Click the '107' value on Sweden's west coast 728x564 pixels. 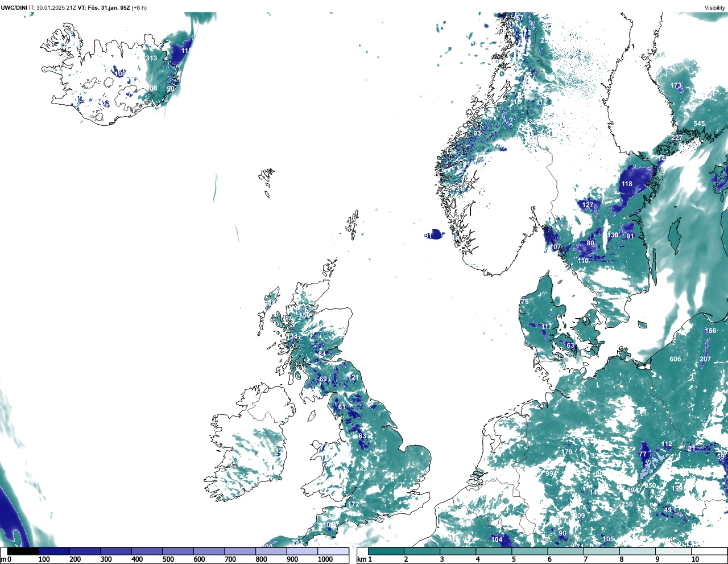pyautogui.click(x=556, y=248)
